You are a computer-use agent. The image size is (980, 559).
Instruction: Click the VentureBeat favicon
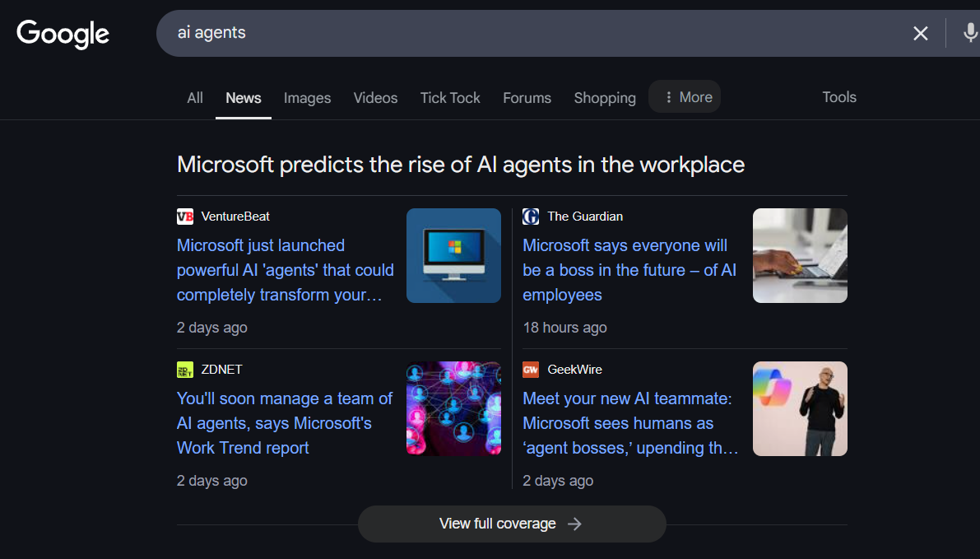click(x=185, y=217)
